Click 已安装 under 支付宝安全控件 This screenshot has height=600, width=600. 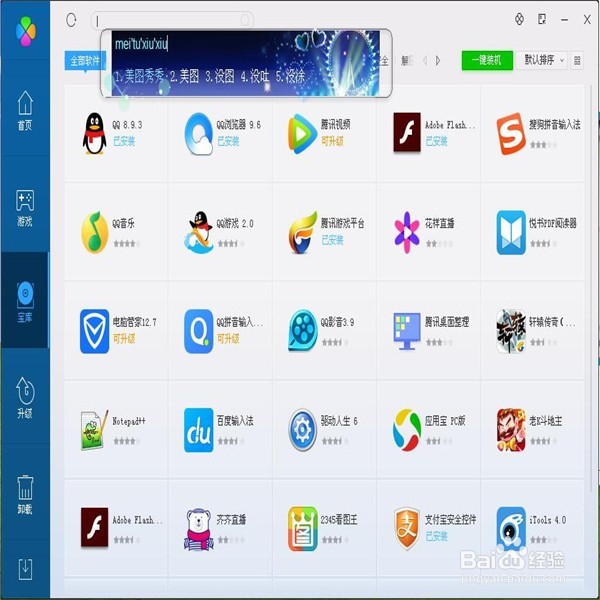pyautogui.click(x=436, y=536)
